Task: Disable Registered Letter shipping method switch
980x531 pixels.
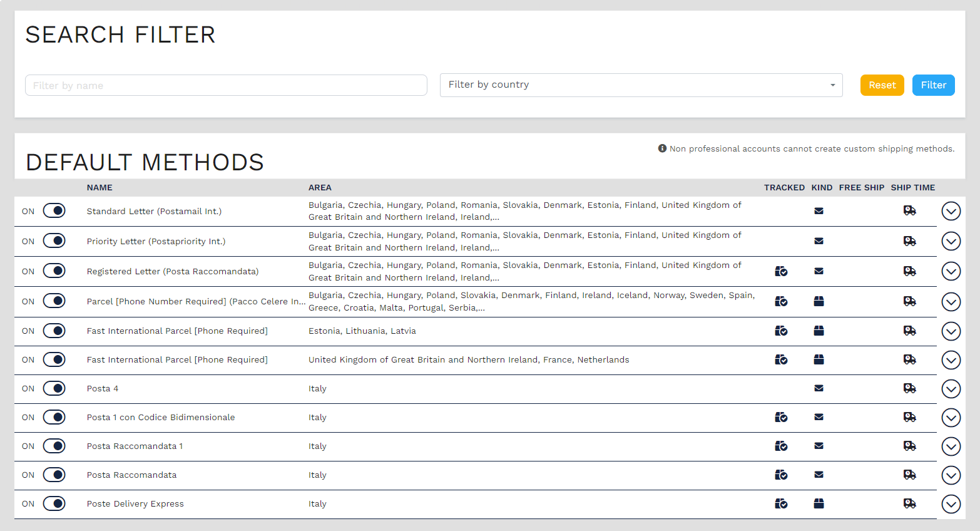Action: [x=54, y=271]
